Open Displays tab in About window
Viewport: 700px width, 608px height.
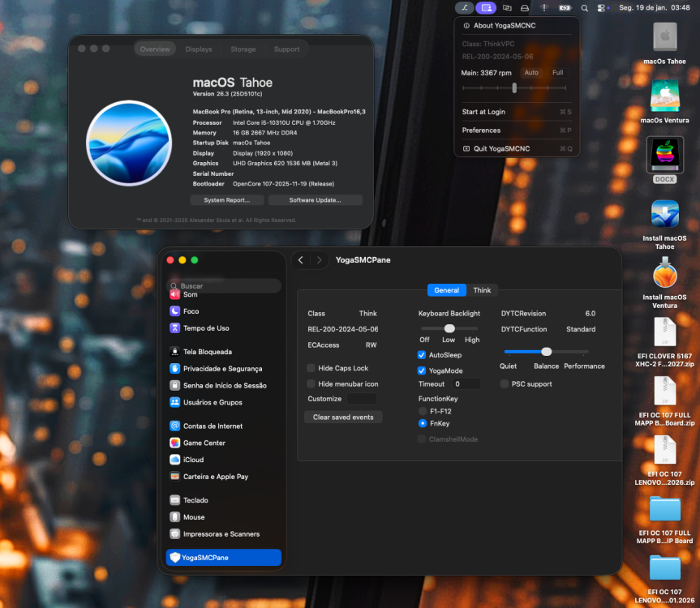point(199,49)
